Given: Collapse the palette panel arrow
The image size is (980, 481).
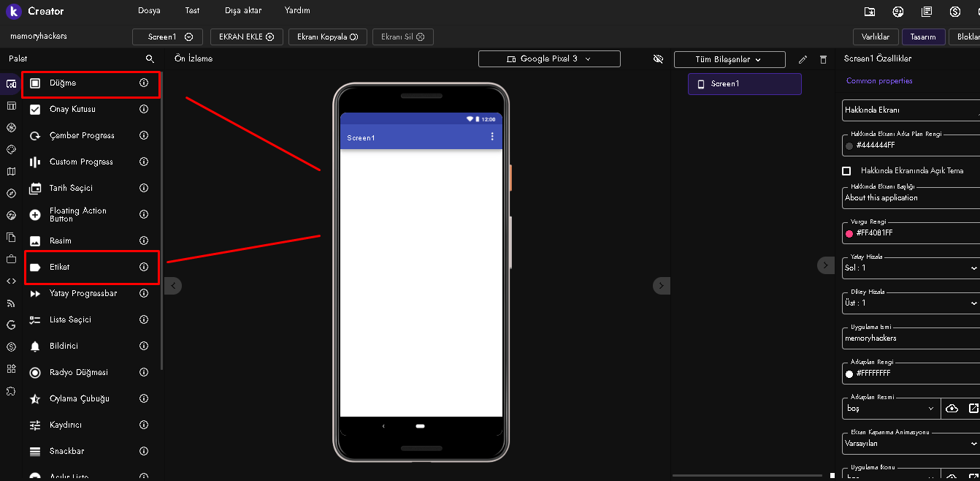Looking at the screenshot, I should [x=173, y=286].
